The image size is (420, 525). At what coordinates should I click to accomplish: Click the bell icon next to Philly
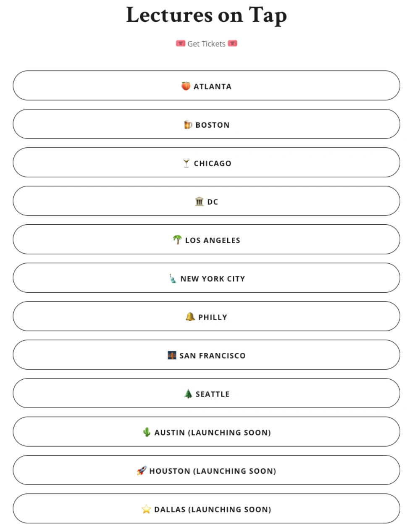tap(190, 317)
